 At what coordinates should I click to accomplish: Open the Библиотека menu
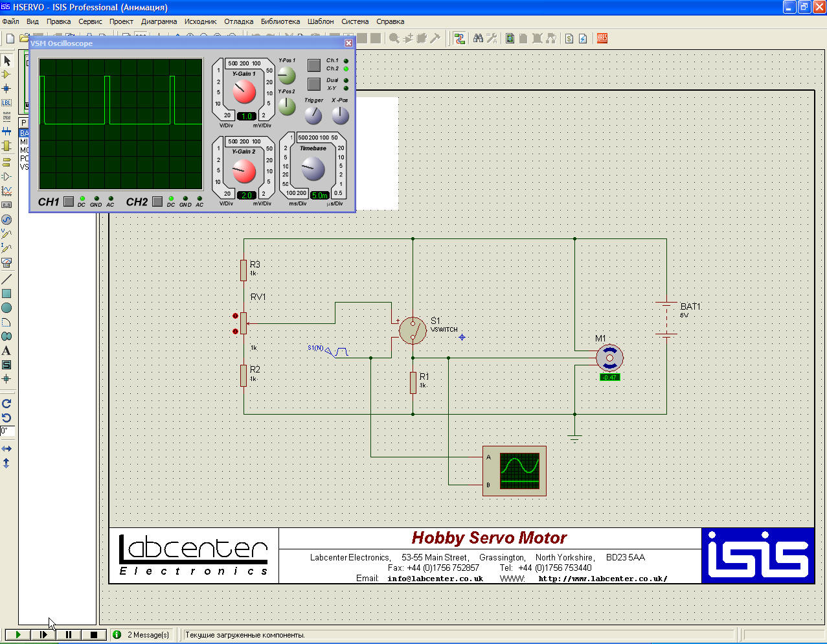pyautogui.click(x=280, y=21)
